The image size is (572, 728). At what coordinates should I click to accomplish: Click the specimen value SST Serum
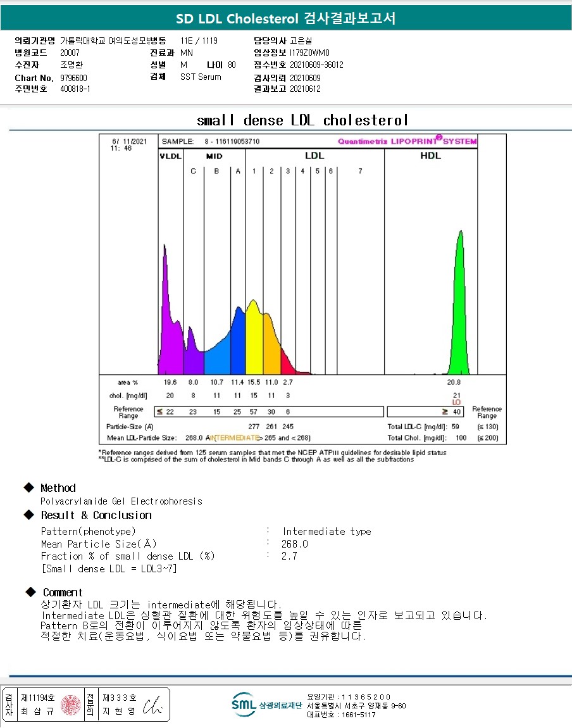click(201, 77)
